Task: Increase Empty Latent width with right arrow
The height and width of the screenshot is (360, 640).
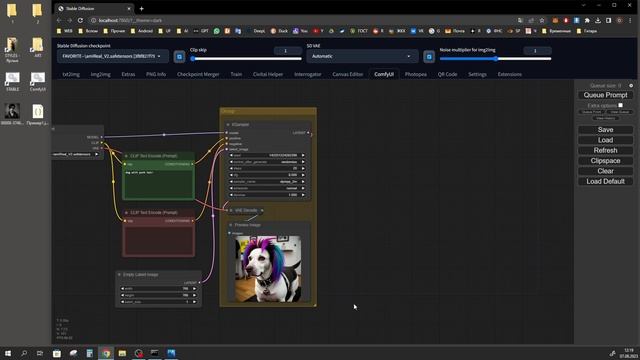Action: point(194,289)
